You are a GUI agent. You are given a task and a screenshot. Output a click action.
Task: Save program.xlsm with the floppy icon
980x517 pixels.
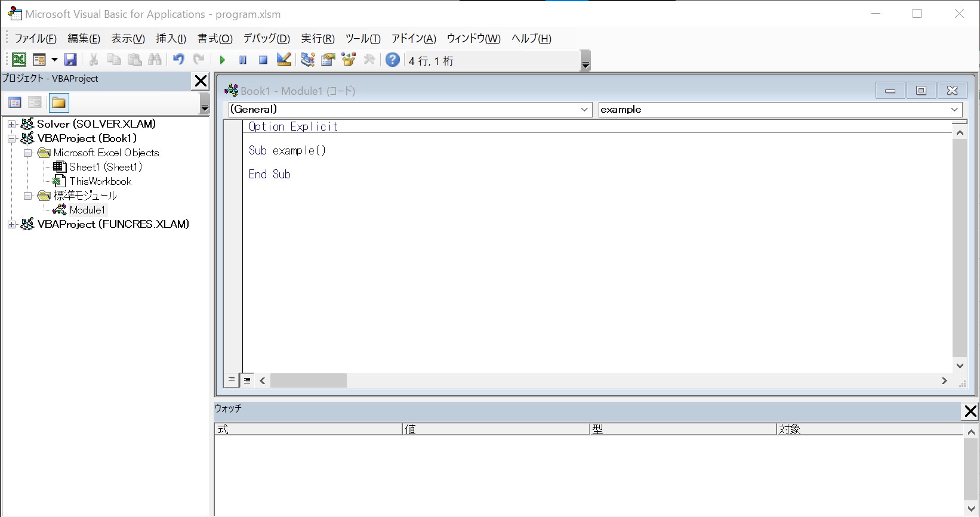[x=70, y=60]
